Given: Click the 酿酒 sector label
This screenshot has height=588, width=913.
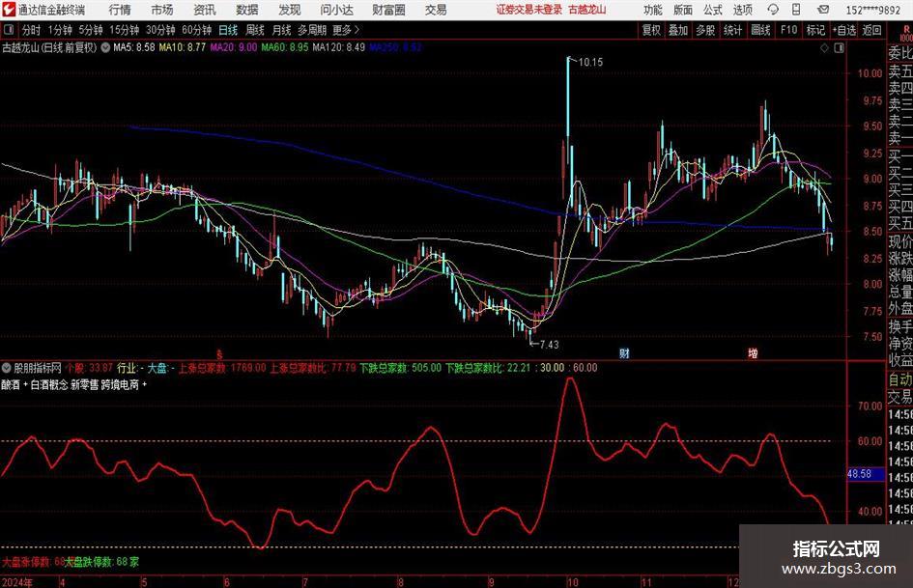Looking at the screenshot, I should pos(11,384).
